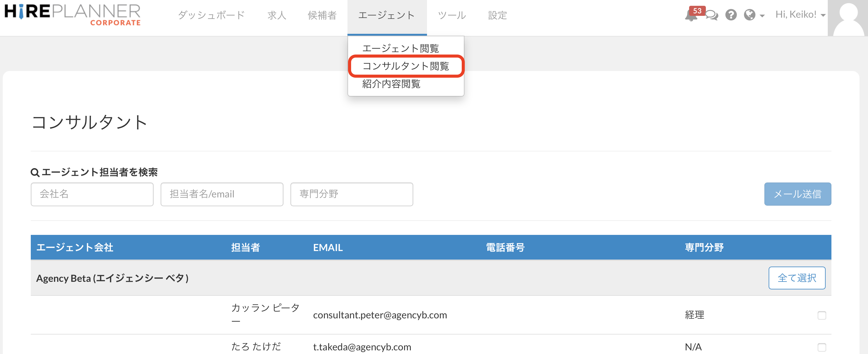Click the globe language icon

749,15
